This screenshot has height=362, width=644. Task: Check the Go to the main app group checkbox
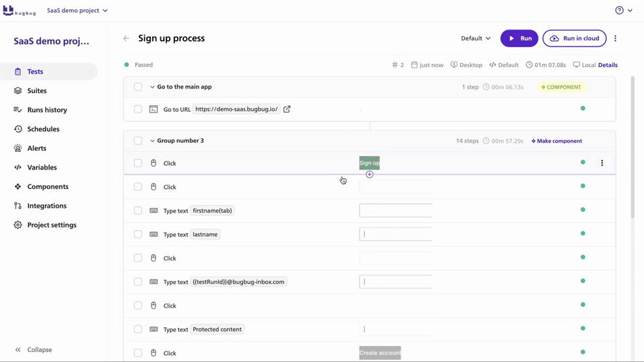pyautogui.click(x=138, y=87)
